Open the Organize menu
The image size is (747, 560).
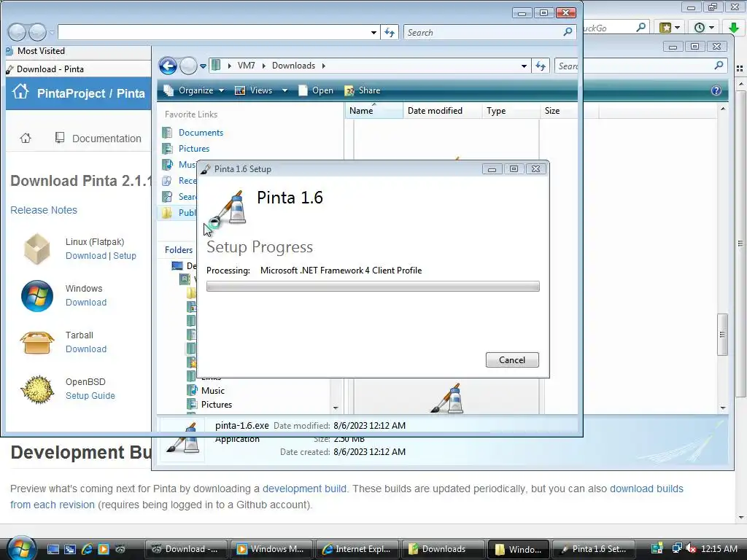[x=193, y=90]
